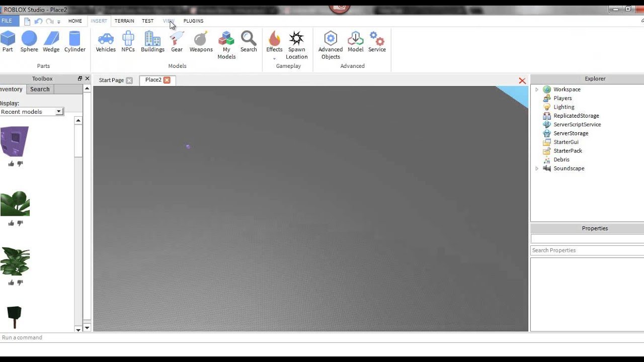Select the second leafy plant thumbnail
The width and height of the screenshot is (644, 362).
click(x=15, y=261)
